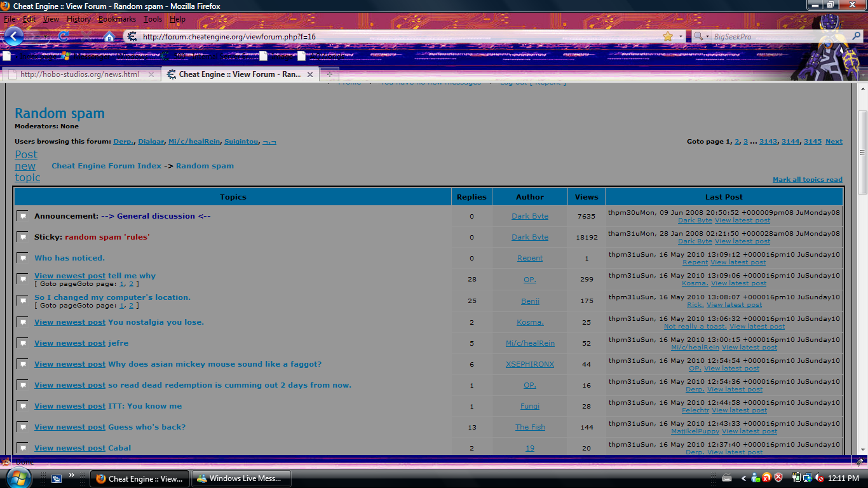
Task: Click Post new topic link
Action: coord(27,166)
